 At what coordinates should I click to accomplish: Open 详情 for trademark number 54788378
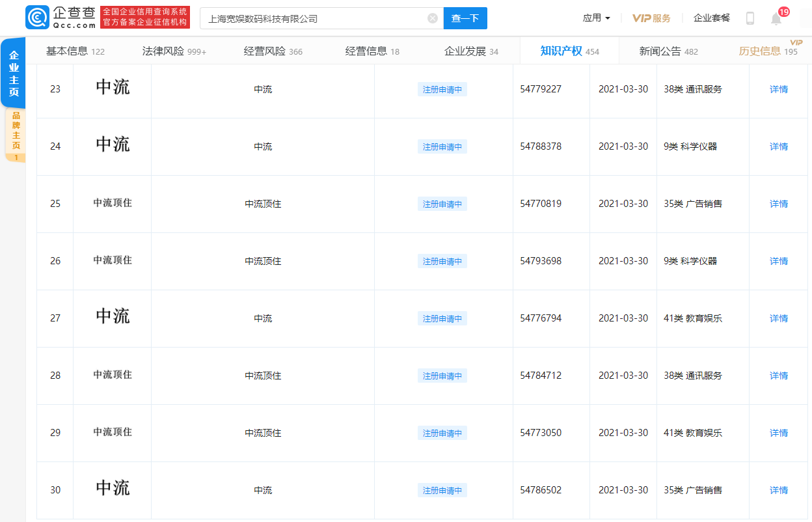point(778,146)
